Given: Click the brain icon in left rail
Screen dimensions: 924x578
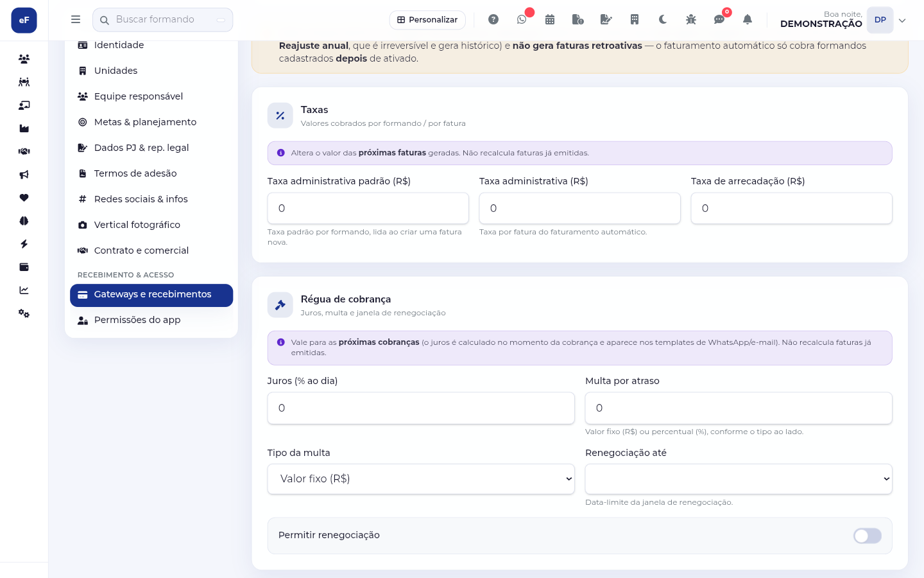Looking at the screenshot, I should pos(24,221).
